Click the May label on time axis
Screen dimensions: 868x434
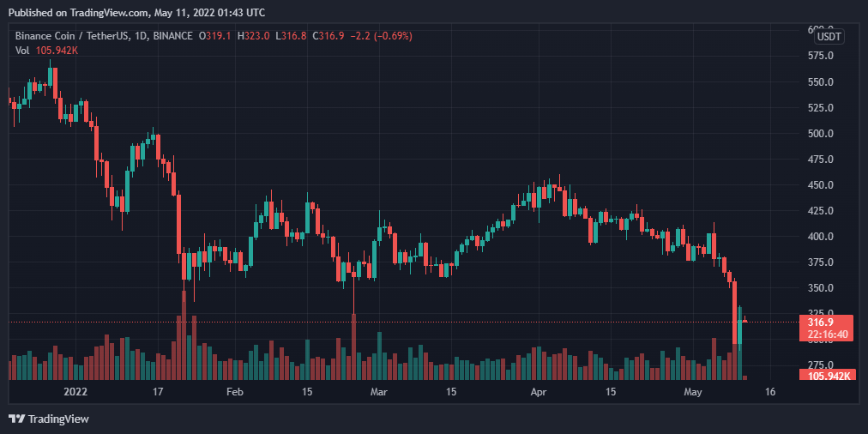point(693,392)
